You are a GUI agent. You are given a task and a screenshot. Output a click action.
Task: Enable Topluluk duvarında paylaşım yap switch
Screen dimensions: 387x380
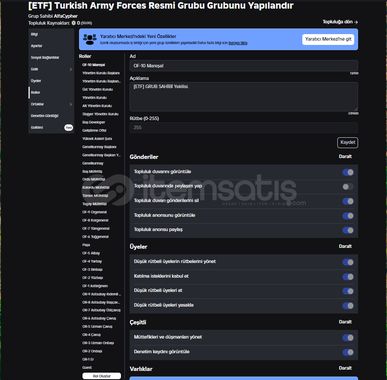click(348, 187)
